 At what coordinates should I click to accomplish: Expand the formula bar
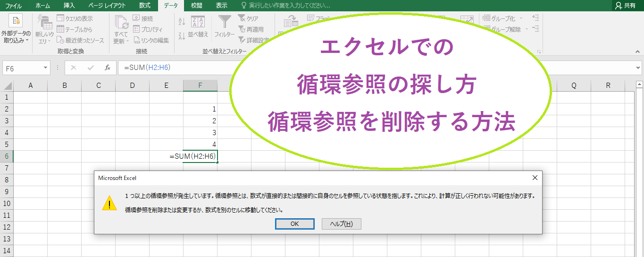638,68
